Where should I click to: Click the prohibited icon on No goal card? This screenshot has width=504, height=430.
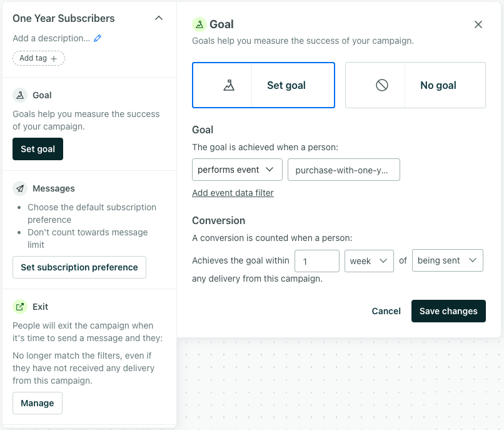coord(382,85)
